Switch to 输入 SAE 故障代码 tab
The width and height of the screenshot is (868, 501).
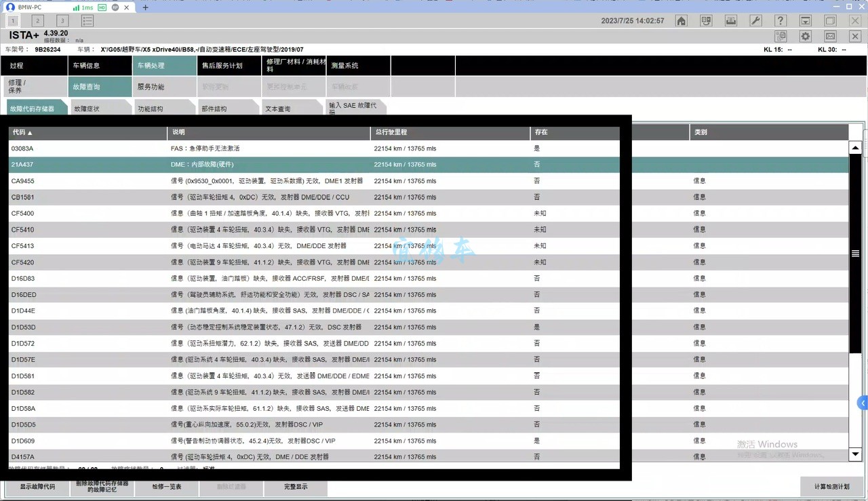pos(356,108)
